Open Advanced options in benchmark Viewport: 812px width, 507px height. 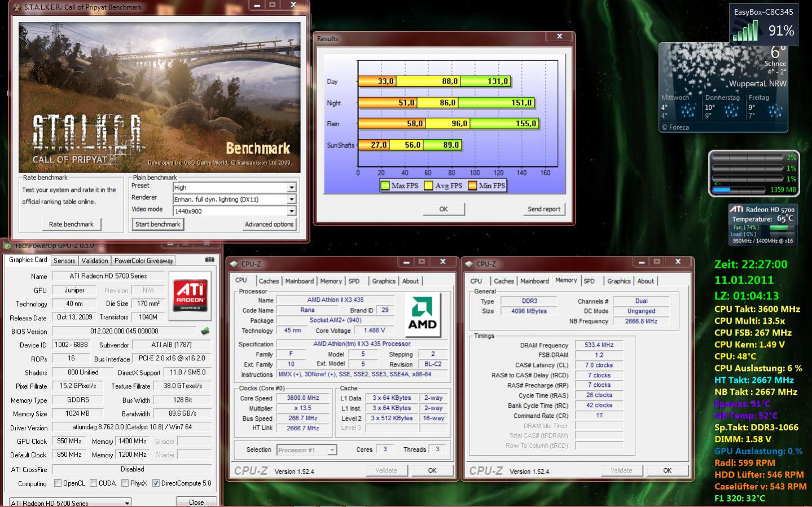click(x=269, y=224)
